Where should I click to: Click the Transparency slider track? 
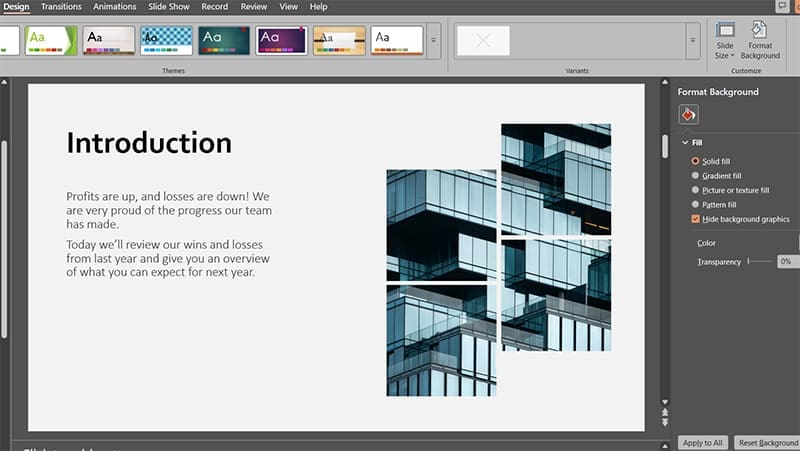[762, 261]
